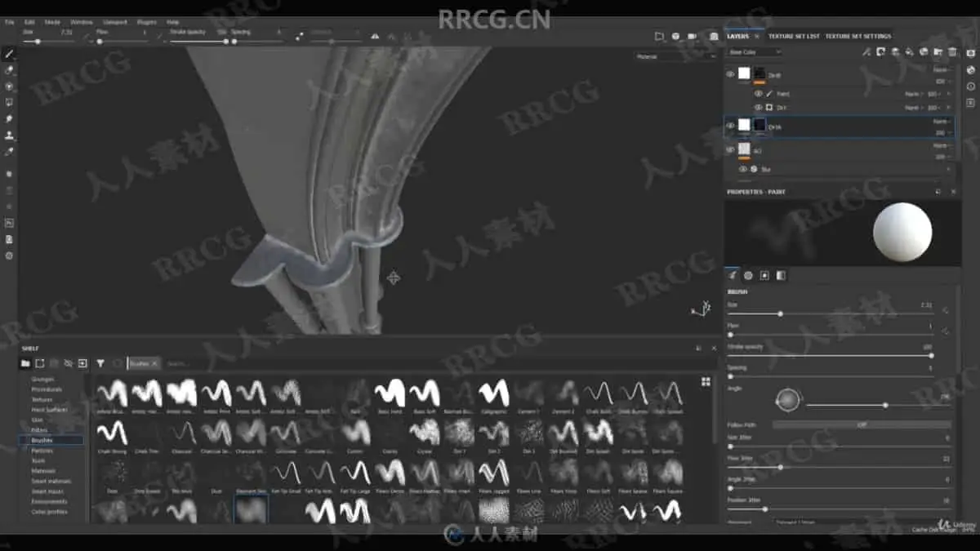
Task: Open the settings gear in left toolbar
Action: click(x=9, y=256)
